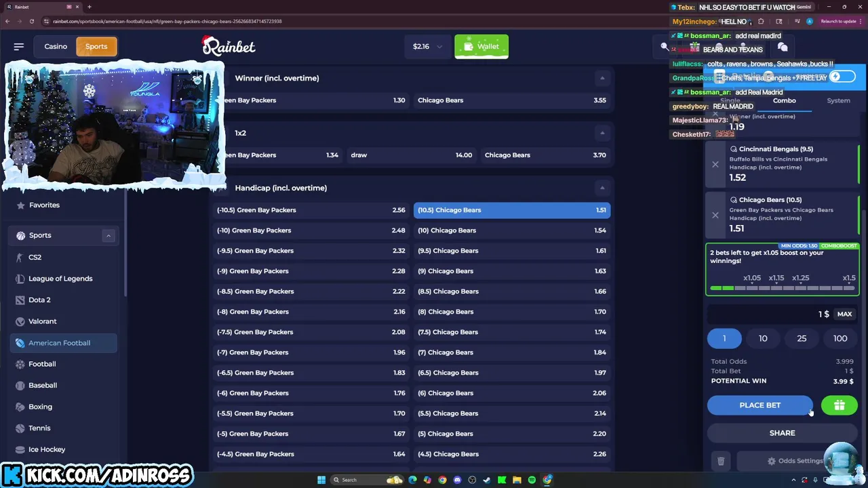Open Discord from the taskbar
868x488 pixels.
[457, 480]
